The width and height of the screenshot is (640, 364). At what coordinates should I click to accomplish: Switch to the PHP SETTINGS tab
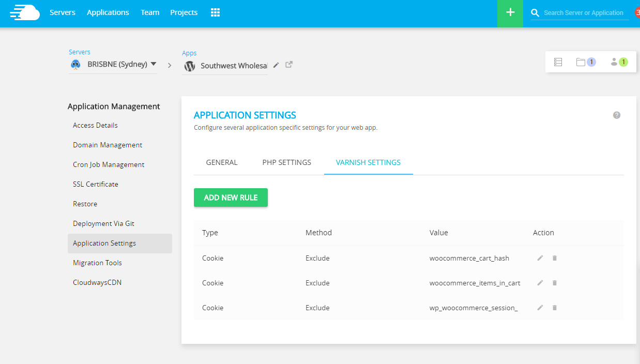[x=287, y=162]
